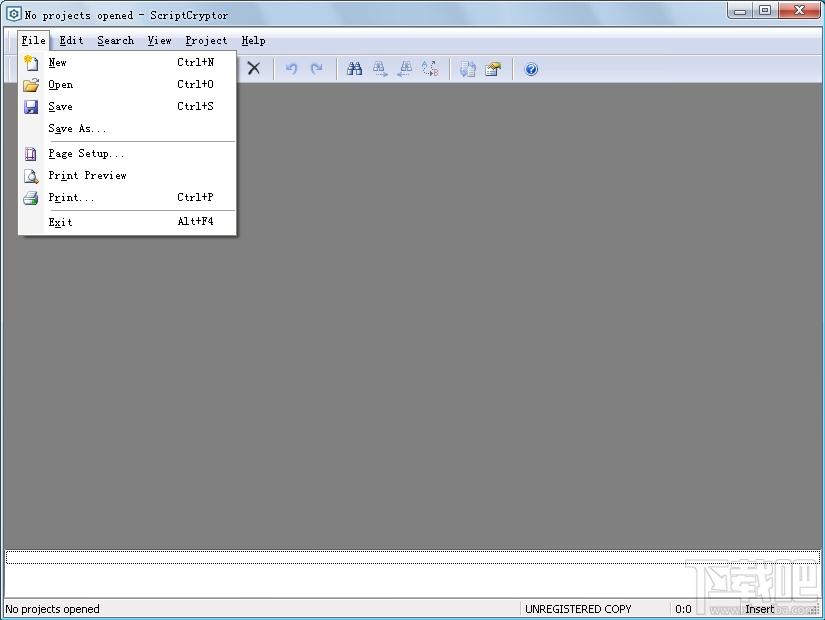The width and height of the screenshot is (825, 620).
Task: Click the Open folder icon in File menu
Action: tap(31, 85)
